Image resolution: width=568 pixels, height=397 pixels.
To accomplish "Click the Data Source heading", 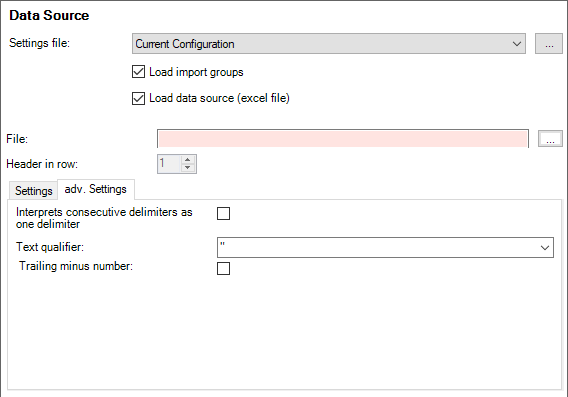I will (x=49, y=15).
